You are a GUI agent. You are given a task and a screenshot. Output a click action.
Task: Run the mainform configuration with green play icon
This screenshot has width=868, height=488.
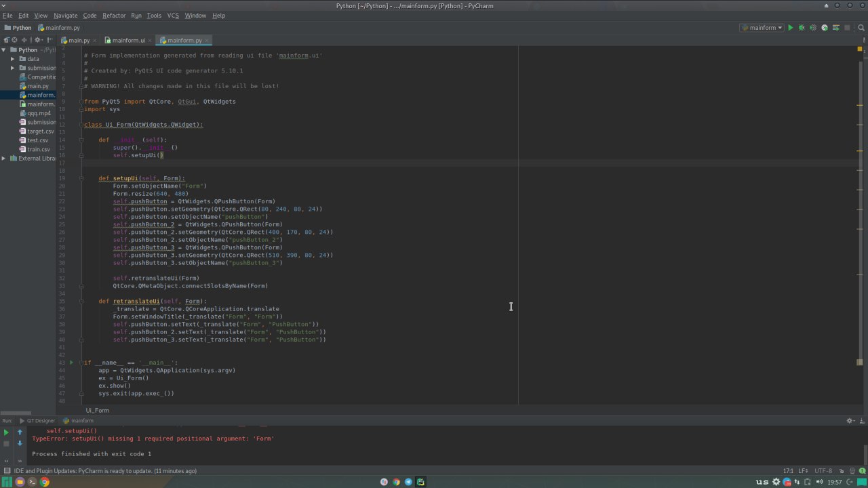790,28
